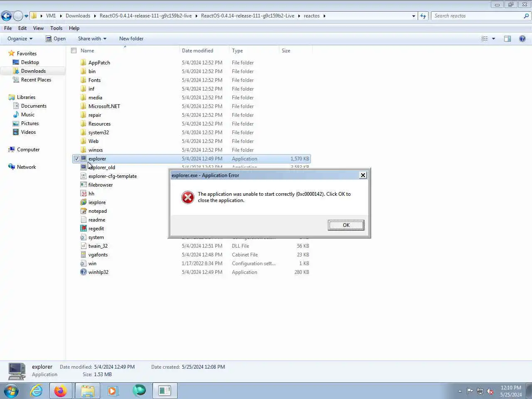Click the Search reactos field
532x399 pixels.
(x=477, y=16)
